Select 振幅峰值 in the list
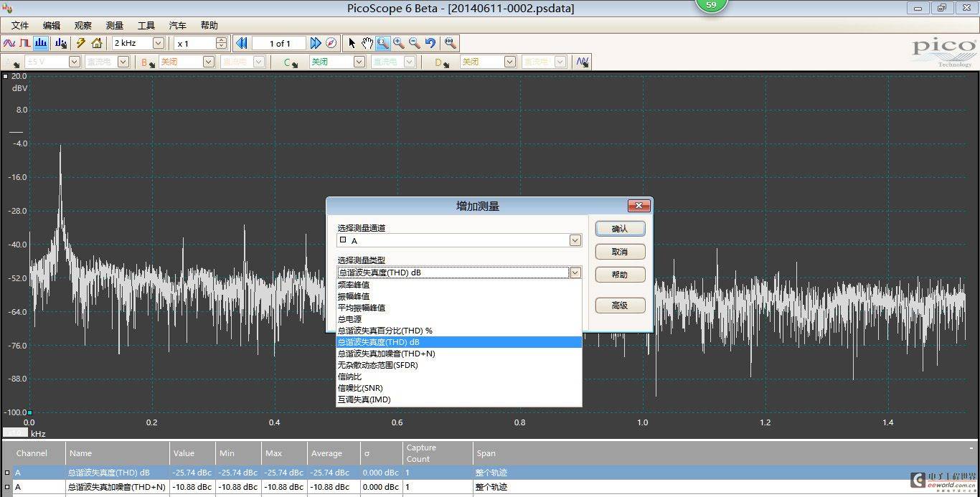Image resolution: width=980 pixels, height=497 pixels. tap(458, 296)
